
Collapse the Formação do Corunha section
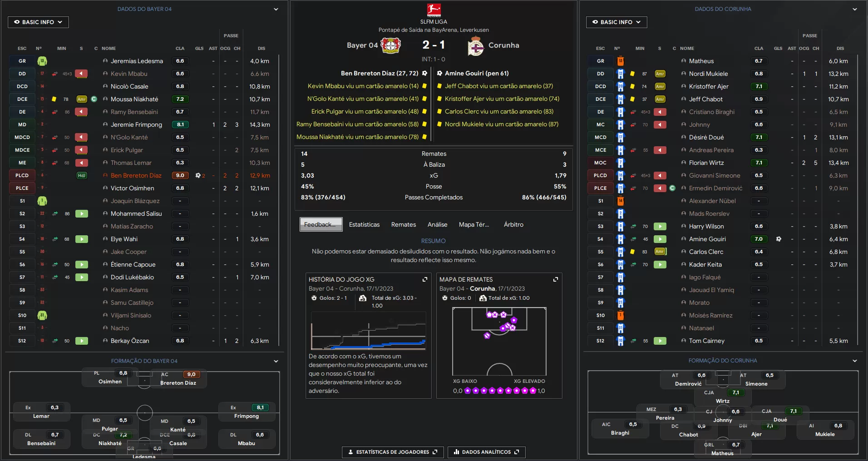855,361
